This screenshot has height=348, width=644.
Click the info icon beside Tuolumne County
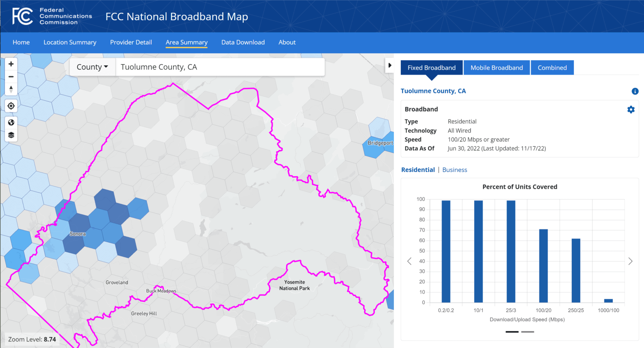tap(635, 91)
